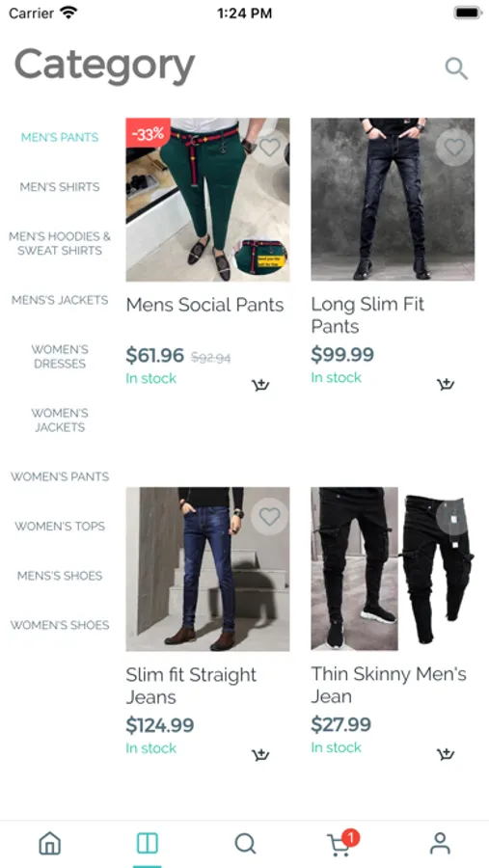Add Long Slim Fit Pants to cart
Screen dimensions: 489x868
tap(446, 384)
